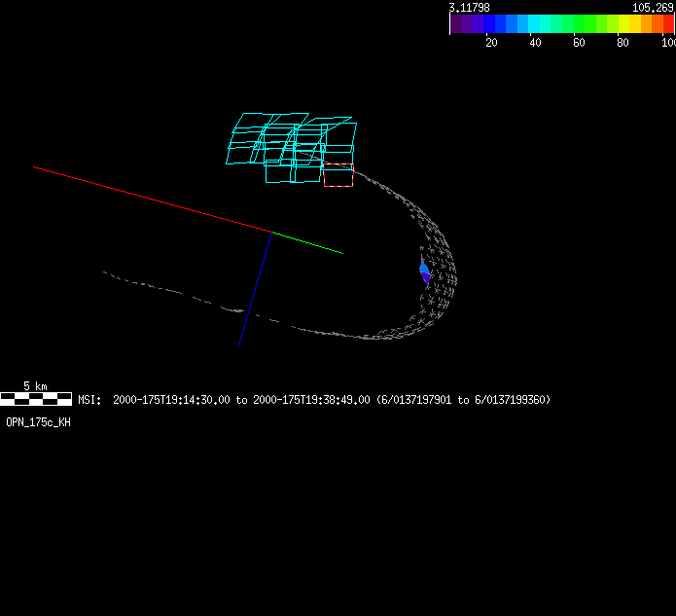Click the 5 km scale label text
Image resolution: width=676 pixels, height=616 pixels.
click(35, 386)
